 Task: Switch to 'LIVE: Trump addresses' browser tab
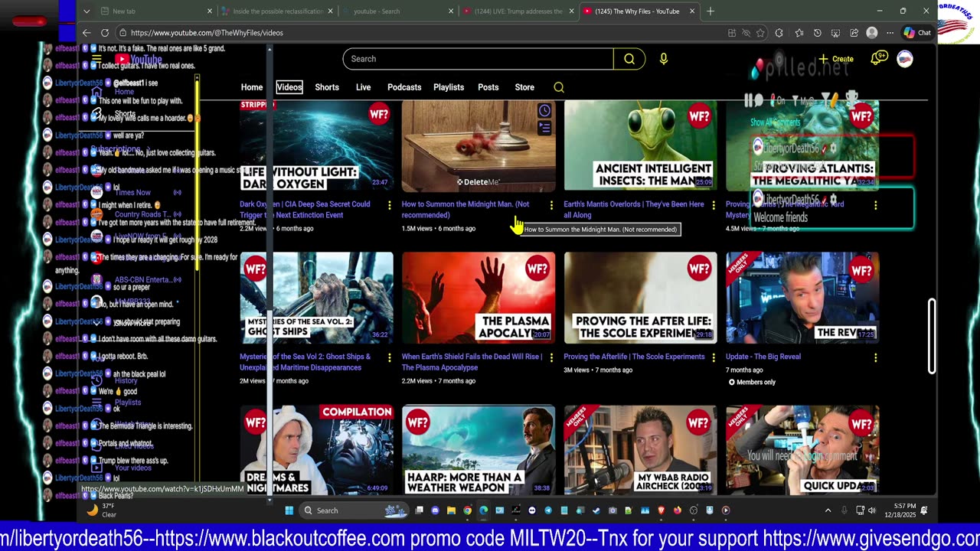[518, 11]
